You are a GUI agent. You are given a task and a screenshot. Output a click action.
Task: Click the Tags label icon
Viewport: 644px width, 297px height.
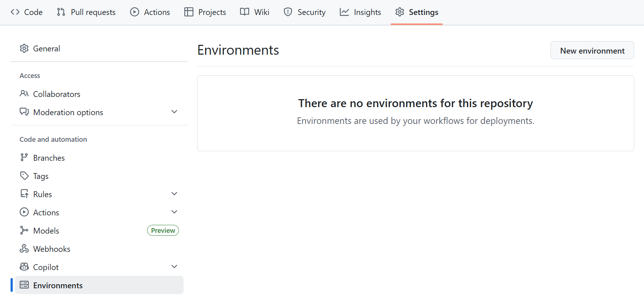pos(24,176)
